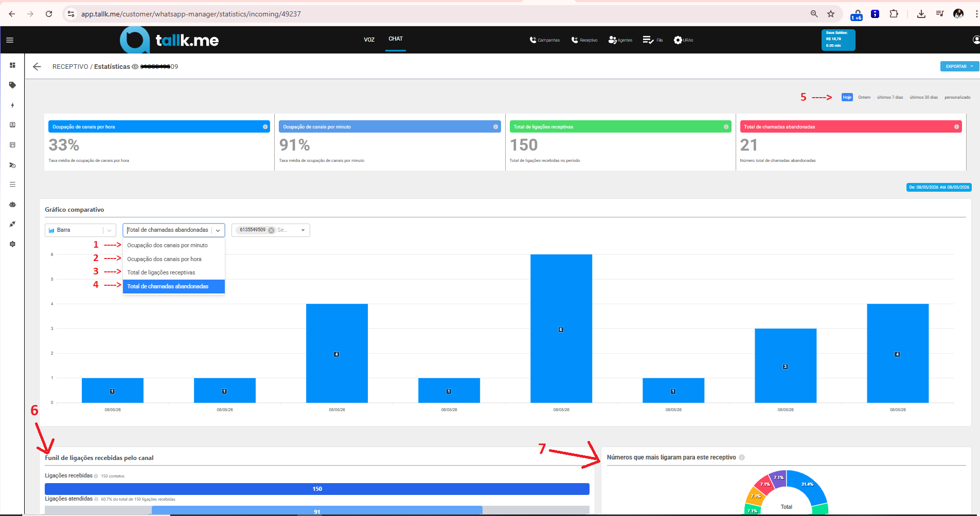The width and height of the screenshot is (980, 516).
Task: Click the plug integrations sidebar icon
Action: 12,224
